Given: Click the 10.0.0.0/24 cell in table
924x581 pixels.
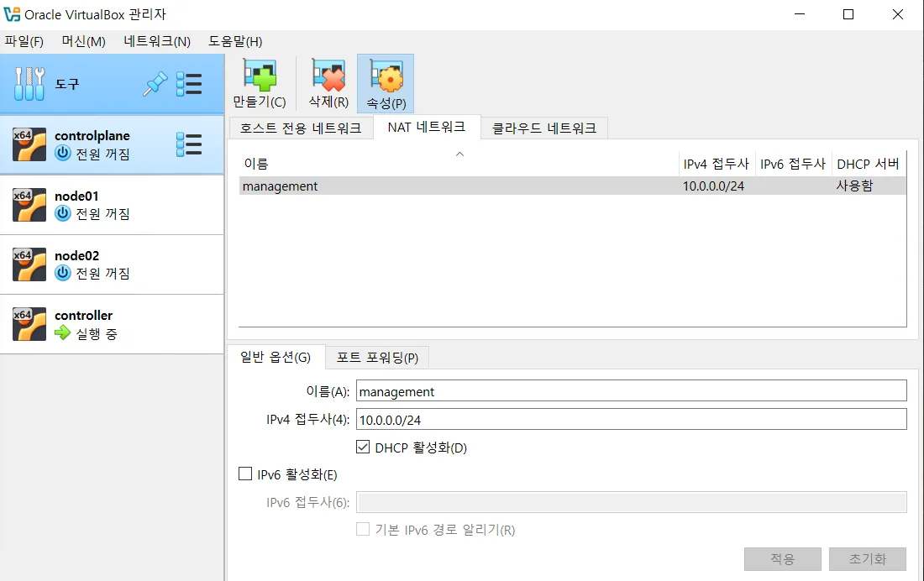Looking at the screenshot, I should tap(714, 186).
